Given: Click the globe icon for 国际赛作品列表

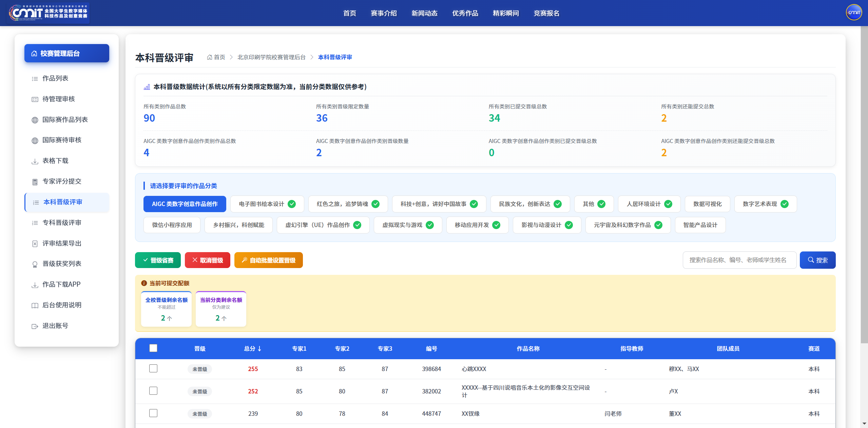Looking at the screenshot, I should tap(35, 120).
